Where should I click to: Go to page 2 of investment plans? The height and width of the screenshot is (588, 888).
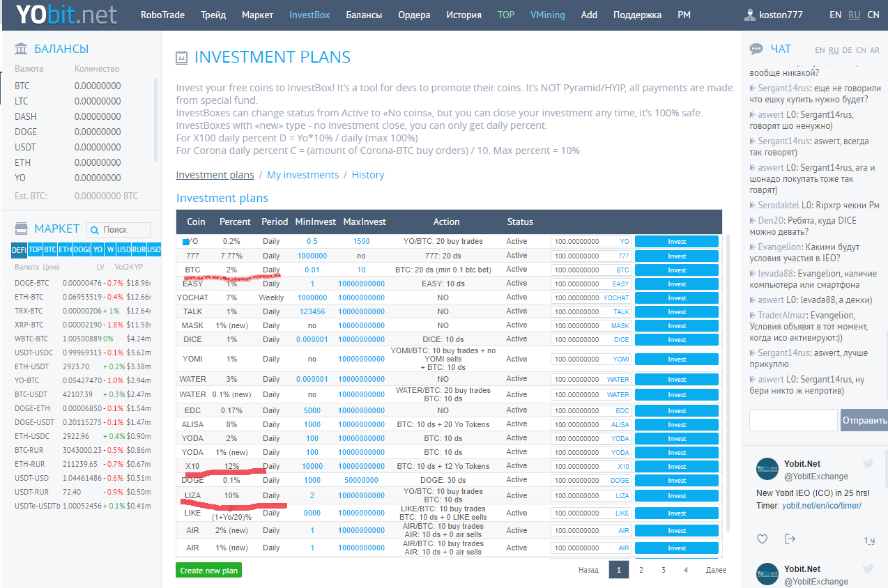tap(641, 570)
